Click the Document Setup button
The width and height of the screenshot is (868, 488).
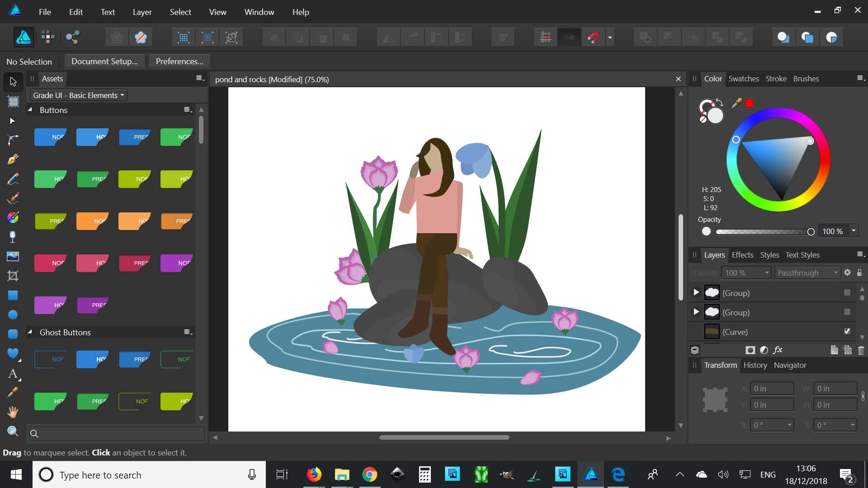click(x=104, y=61)
